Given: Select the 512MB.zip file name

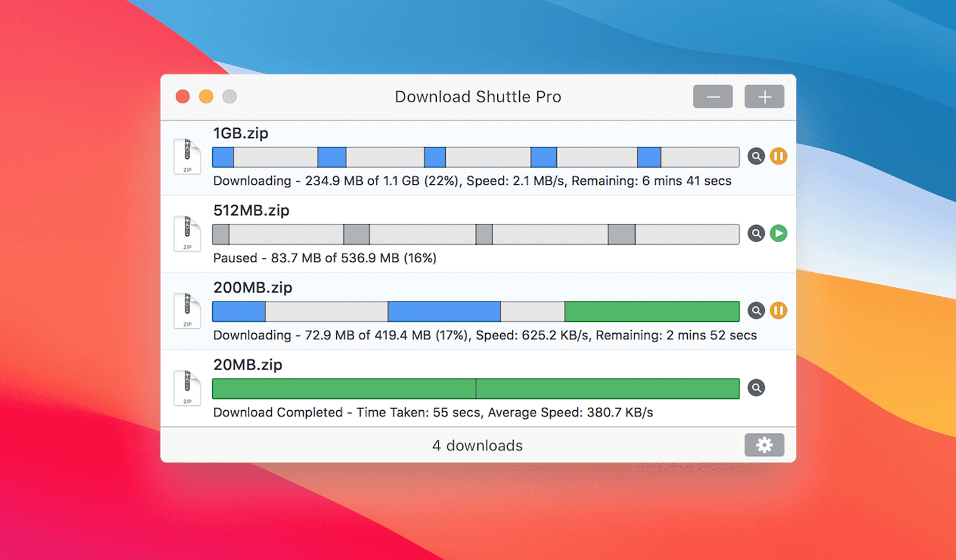Looking at the screenshot, I should (252, 210).
